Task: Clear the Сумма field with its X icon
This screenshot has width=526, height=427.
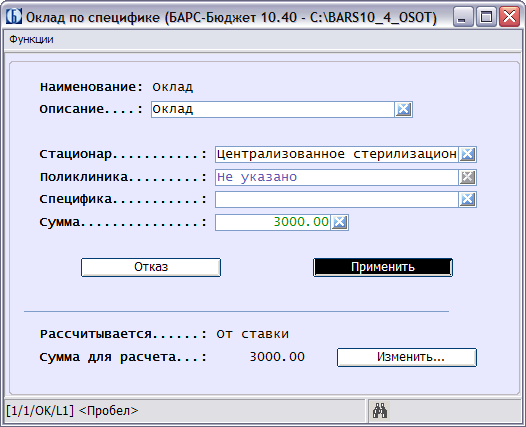Action: [x=339, y=222]
